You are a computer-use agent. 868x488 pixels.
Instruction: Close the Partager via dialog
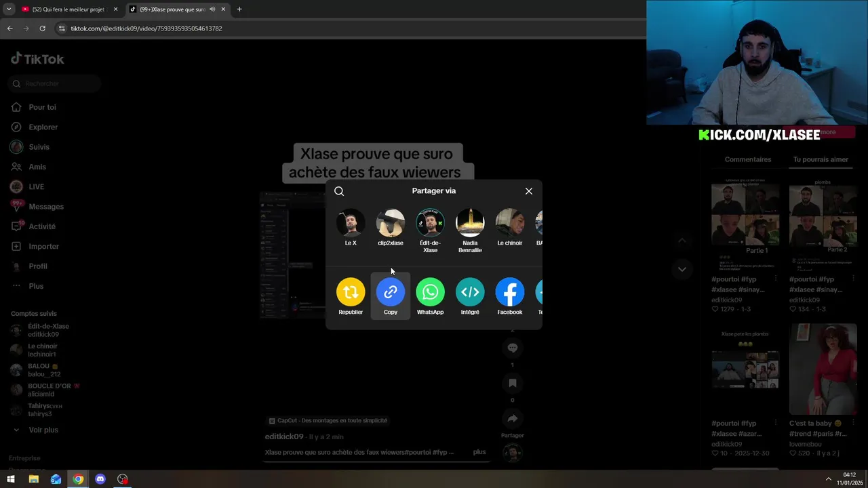(529, 191)
